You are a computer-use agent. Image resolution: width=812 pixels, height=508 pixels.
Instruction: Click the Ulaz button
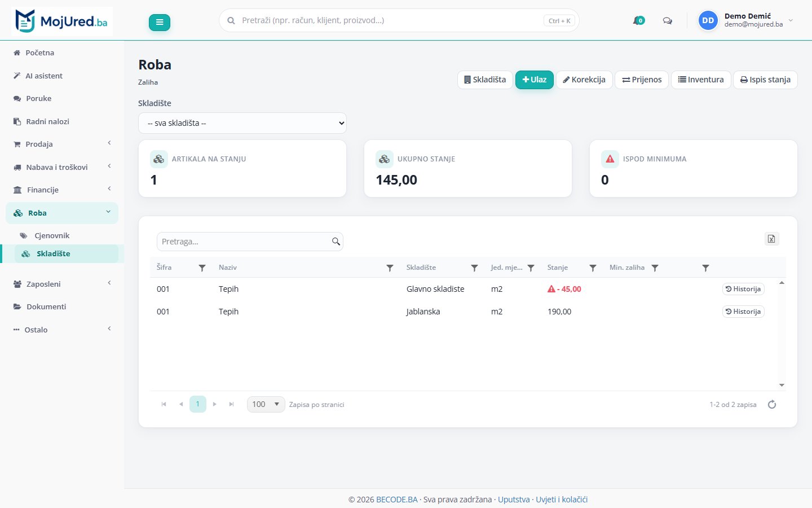point(535,80)
